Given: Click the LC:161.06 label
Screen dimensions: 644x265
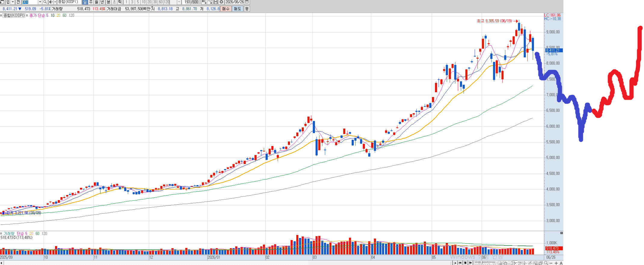Looking at the screenshot, I should pos(552,15).
